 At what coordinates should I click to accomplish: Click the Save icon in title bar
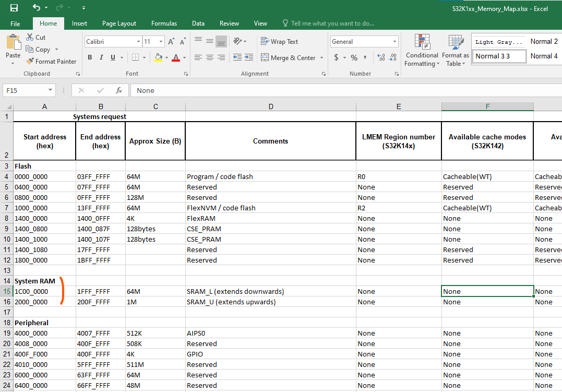pyautogui.click(x=14, y=8)
